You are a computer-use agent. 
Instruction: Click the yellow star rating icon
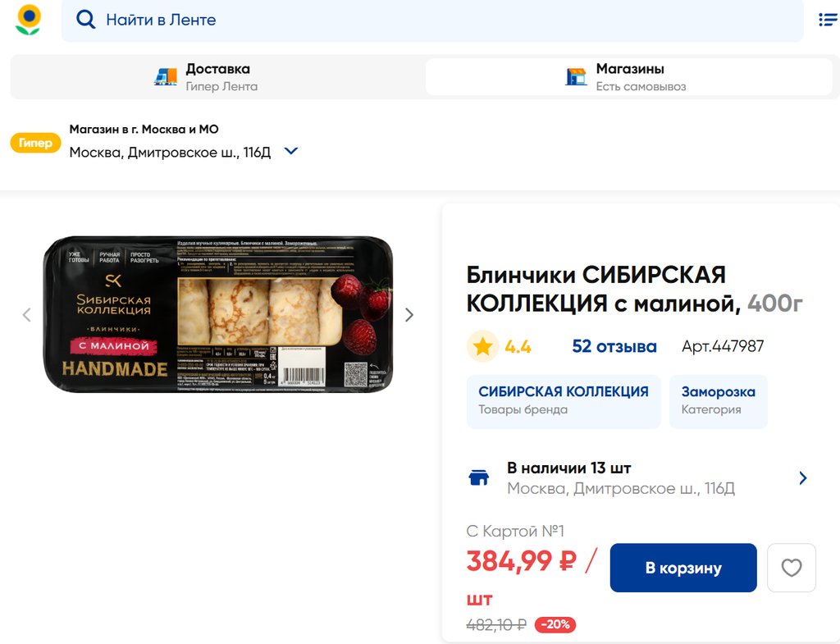tap(482, 346)
